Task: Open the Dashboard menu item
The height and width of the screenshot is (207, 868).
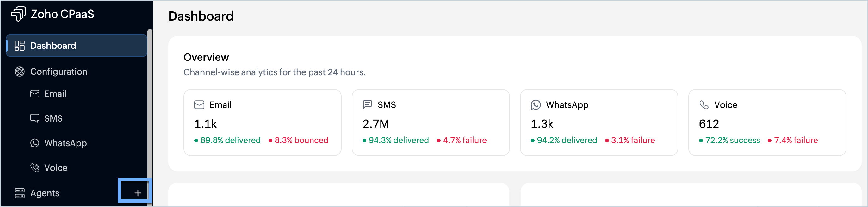Action: [x=77, y=46]
